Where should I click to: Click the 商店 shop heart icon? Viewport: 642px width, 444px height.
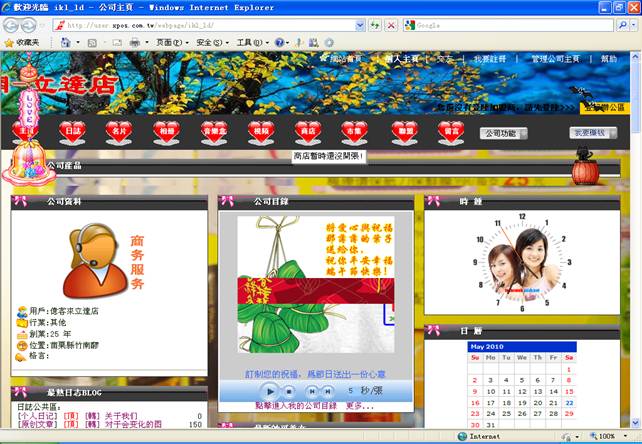click(x=308, y=130)
